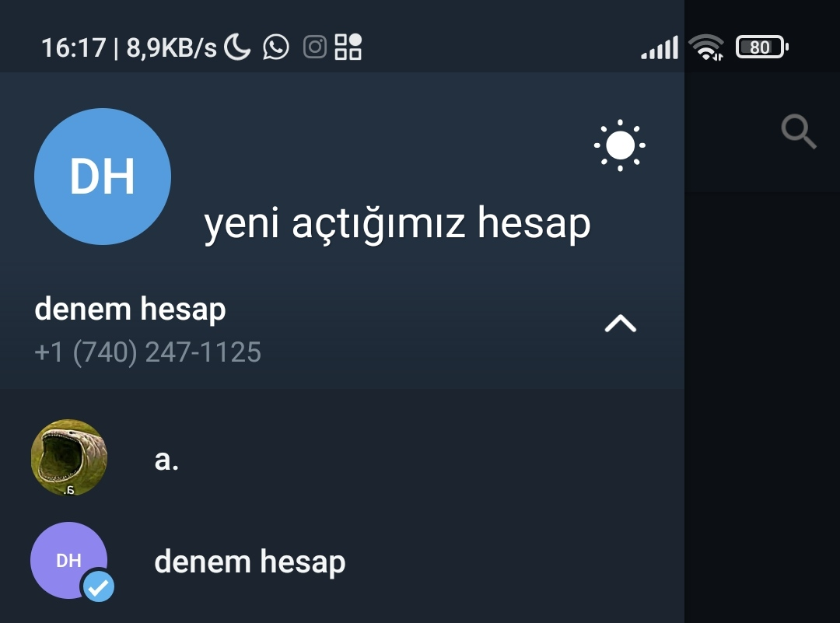Tap the phone number +1 (740) 247-1125

(147, 352)
